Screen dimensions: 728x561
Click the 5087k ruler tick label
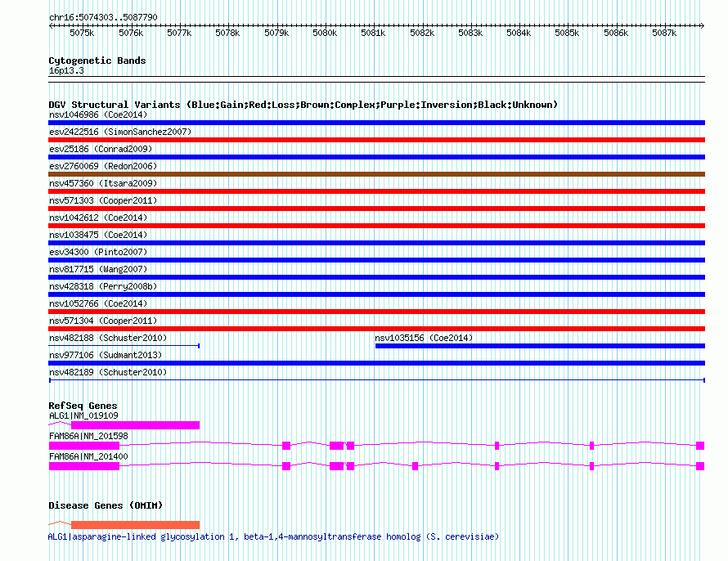point(664,33)
